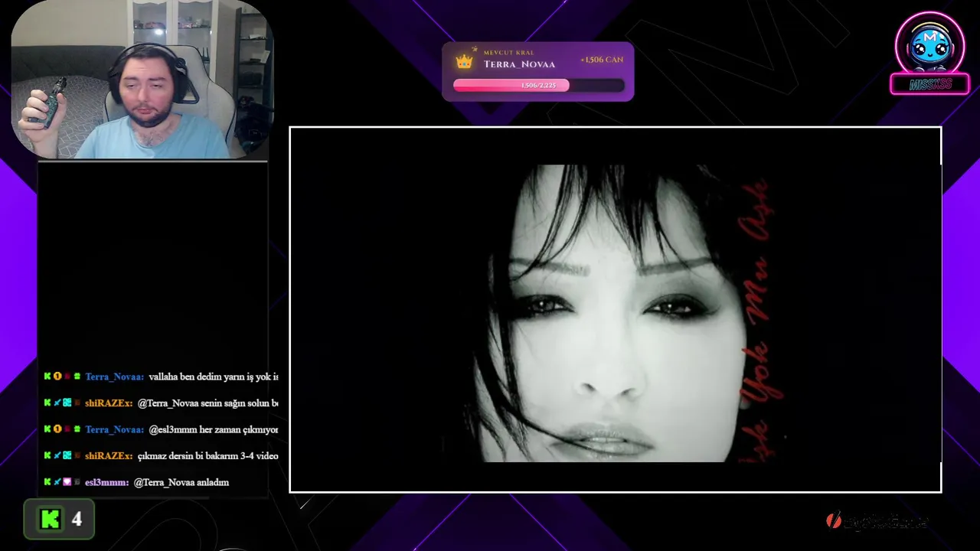The height and width of the screenshot is (551, 980).
Task: Click the streamer webcam feed
Action: (141, 80)
